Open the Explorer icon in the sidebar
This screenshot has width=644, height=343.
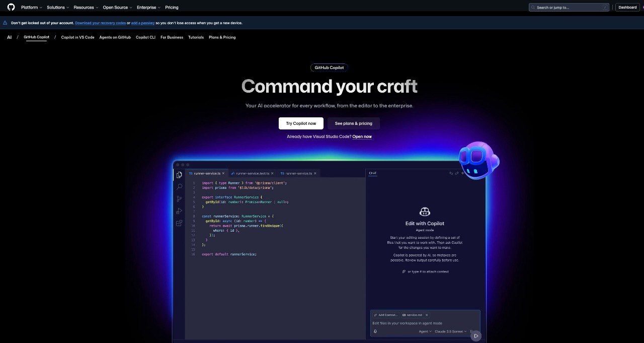click(179, 175)
